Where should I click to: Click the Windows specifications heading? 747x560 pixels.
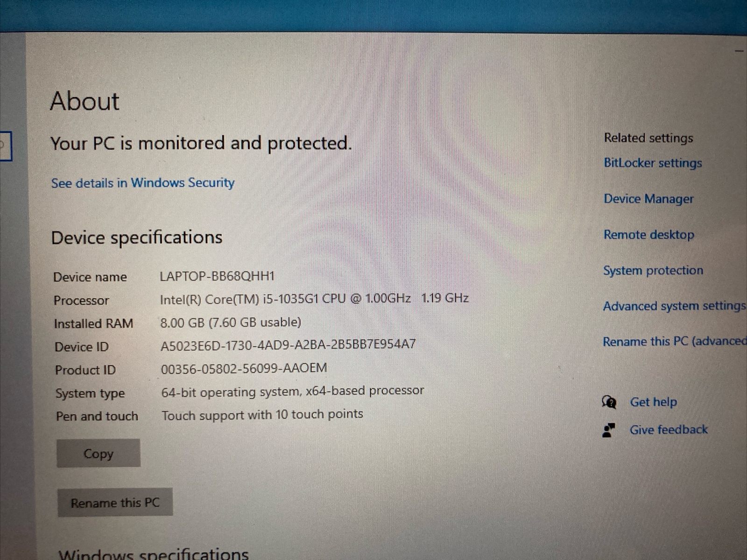click(154, 554)
